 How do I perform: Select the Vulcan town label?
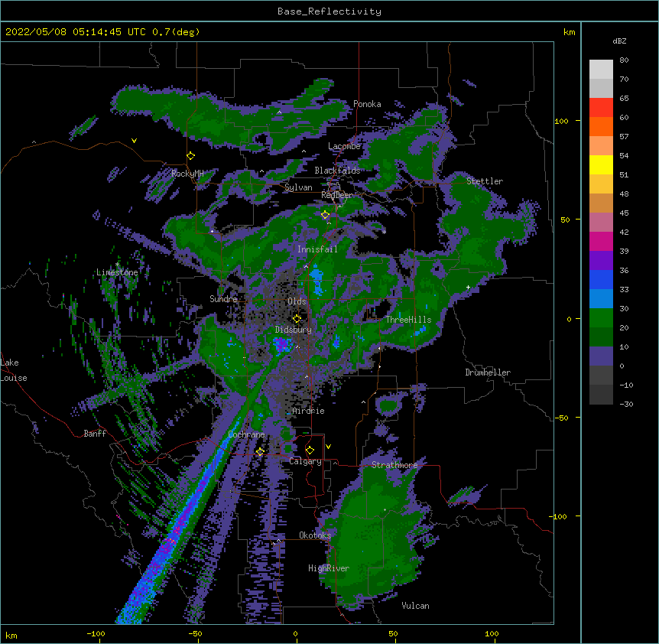click(415, 606)
